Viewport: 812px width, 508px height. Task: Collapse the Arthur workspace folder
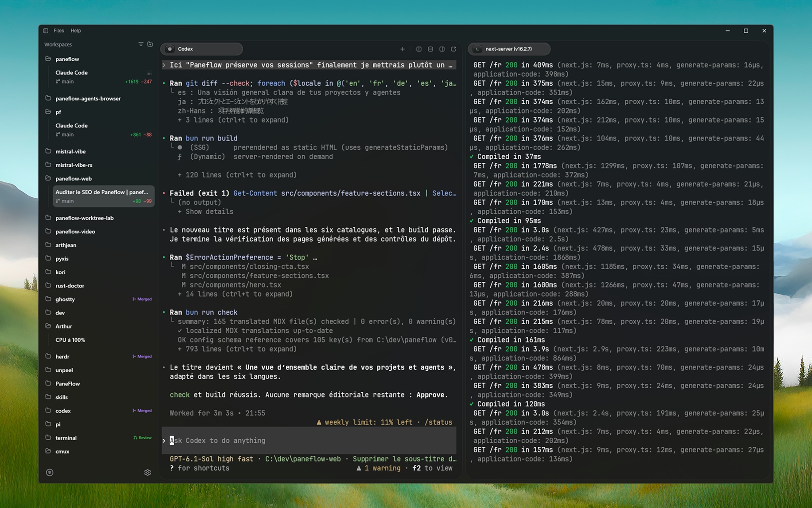click(x=48, y=326)
